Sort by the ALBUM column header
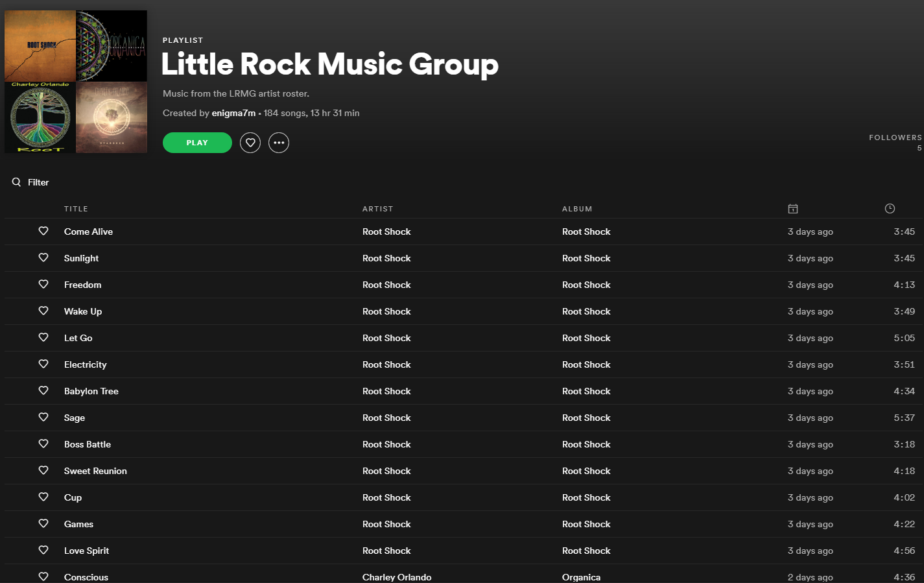The height and width of the screenshot is (583, 924). pyautogui.click(x=577, y=209)
